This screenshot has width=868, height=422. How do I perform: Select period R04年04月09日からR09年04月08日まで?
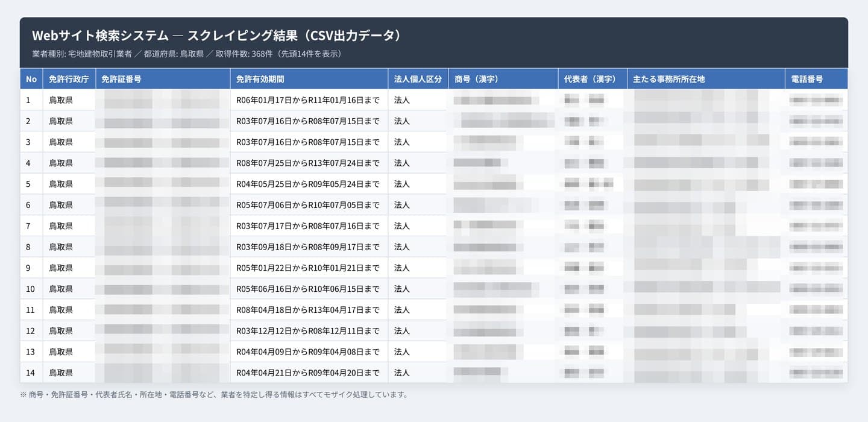click(308, 351)
